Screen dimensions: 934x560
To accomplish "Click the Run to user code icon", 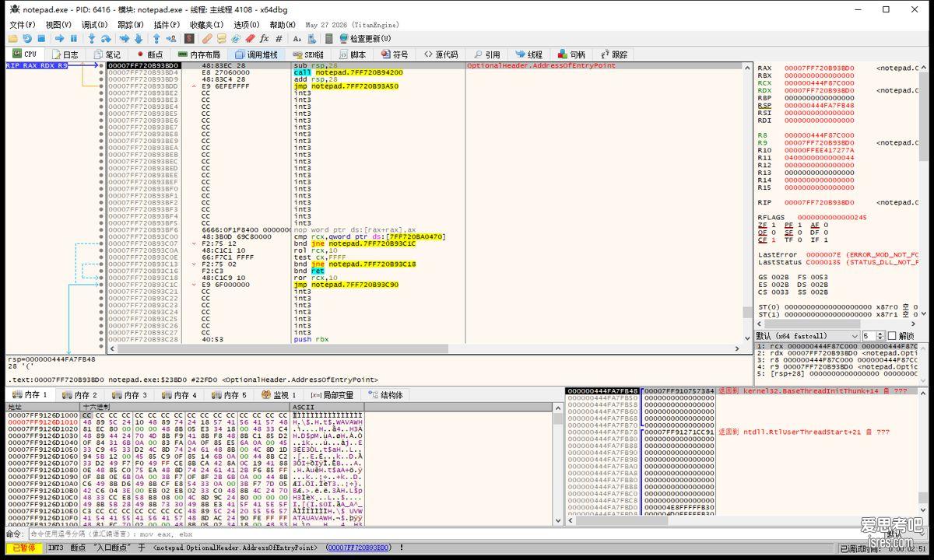I will click(x=172, y=38).
